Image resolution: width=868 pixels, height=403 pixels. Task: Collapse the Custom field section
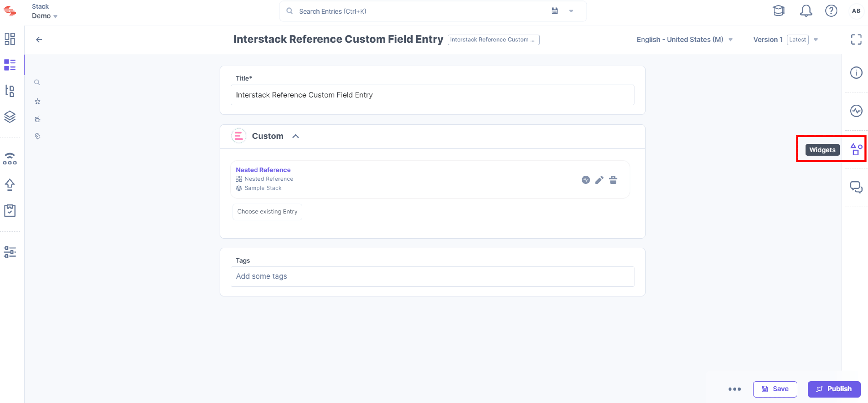point(295,136)
